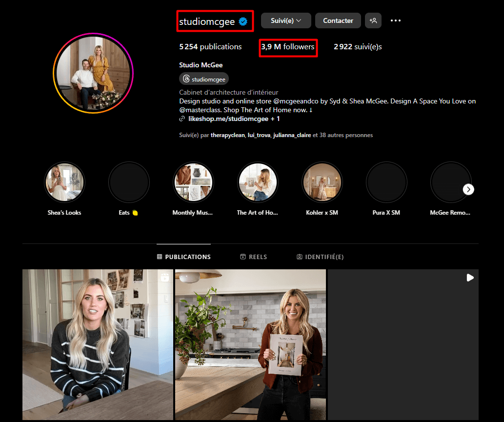The height and width of the screenshot is (422, 504).
Task: Open the Studio McGee profile picture story
Action: [x=93, y=73]
